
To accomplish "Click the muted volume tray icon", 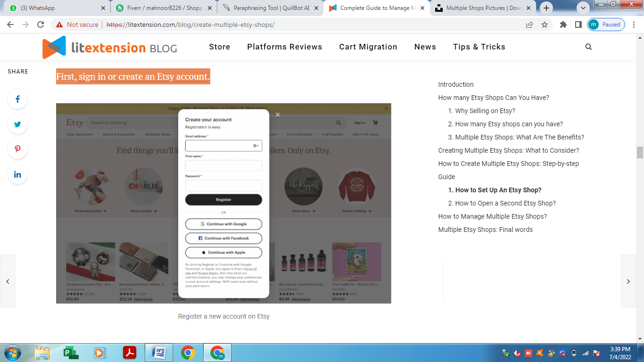I will 517,353.
